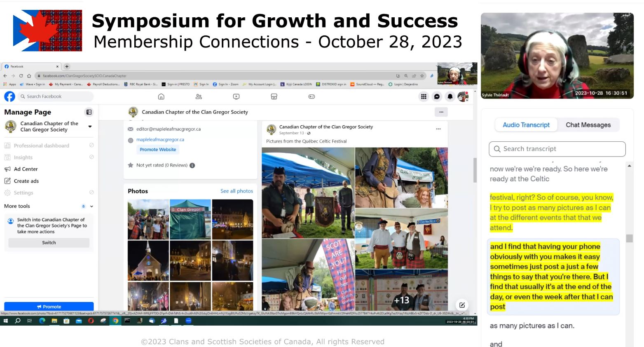Open the +13 more photos tile
The width and height of the screenshot is (644, 347).
(x=401, y=290)
